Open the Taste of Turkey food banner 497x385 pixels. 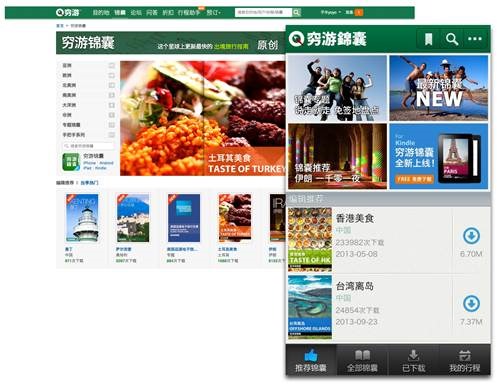pos(203,118)
